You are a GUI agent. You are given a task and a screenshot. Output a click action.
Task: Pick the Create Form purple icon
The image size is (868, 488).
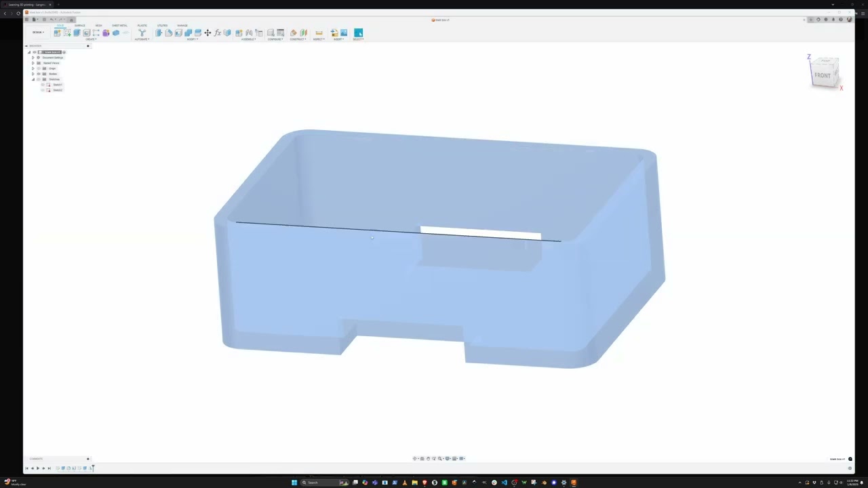tap(106, 33)
